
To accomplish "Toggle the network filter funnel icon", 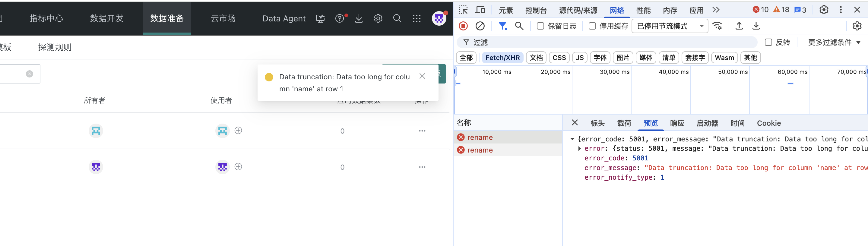I will pos(503,26).
